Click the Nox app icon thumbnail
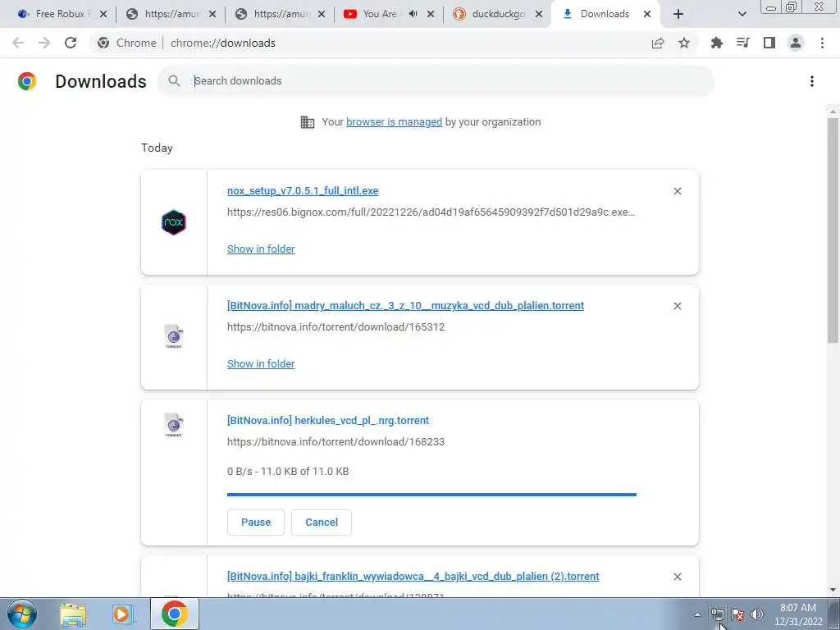This screenshot has height=630, width=840. 174,222
